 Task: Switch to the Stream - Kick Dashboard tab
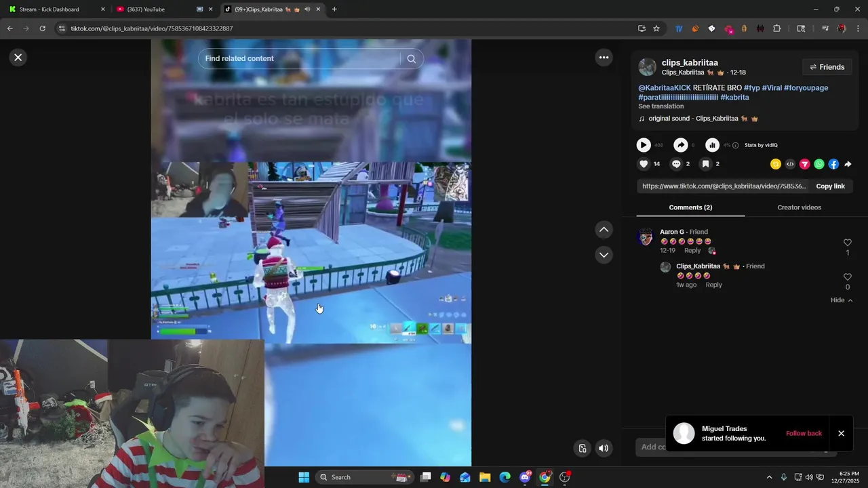coord(57,9)
